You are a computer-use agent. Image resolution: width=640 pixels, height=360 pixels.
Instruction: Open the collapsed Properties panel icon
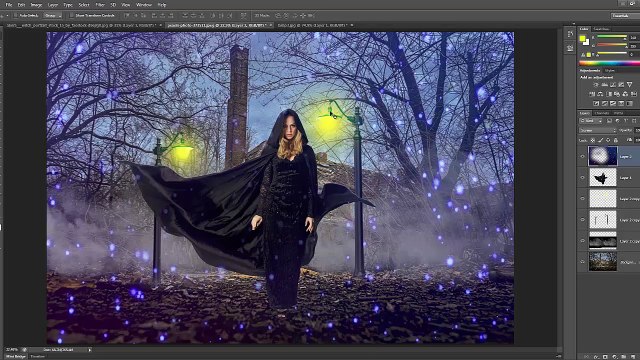coord(570,49)
